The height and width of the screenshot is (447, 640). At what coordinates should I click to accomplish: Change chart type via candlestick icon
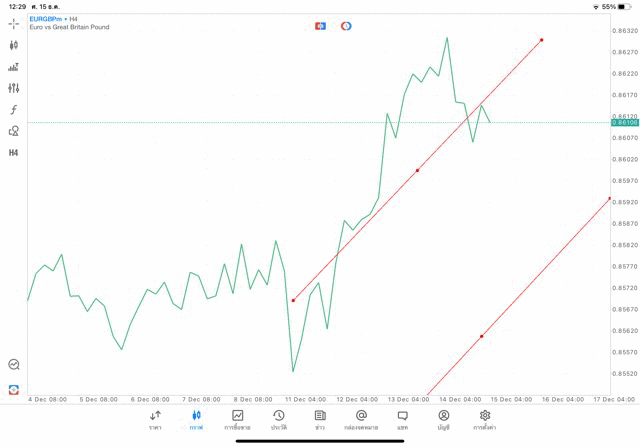(14, 45)
